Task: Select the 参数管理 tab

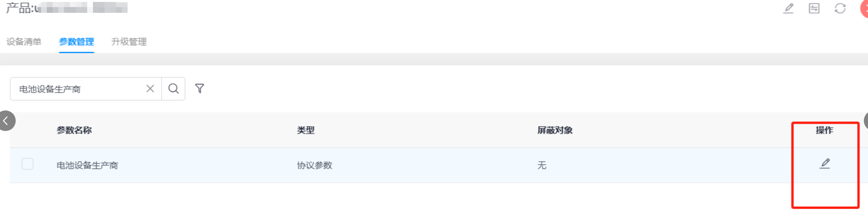Action: (77, 41)
